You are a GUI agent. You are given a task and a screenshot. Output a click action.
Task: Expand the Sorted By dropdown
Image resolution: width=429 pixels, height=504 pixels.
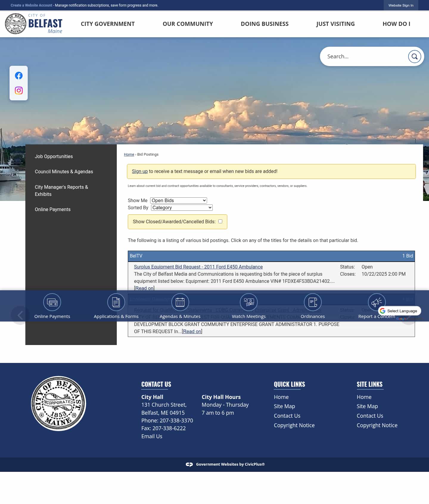182,208
